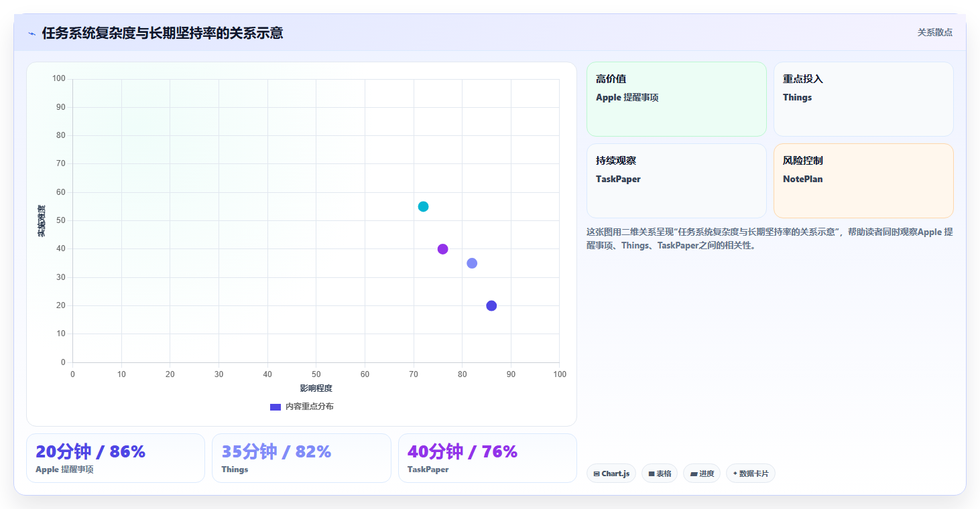
Task: Click the 20分钟 / 86% stat card
Action: [115, 458]
